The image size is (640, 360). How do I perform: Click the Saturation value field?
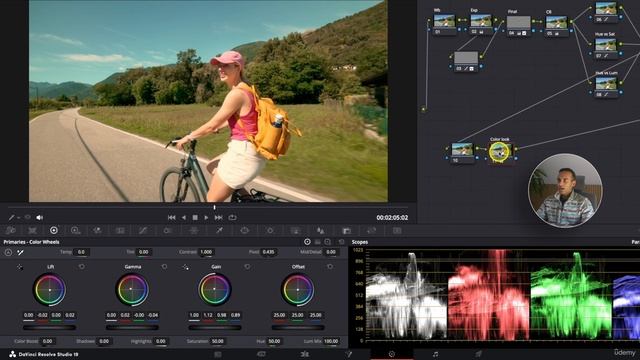click(218, 341)
